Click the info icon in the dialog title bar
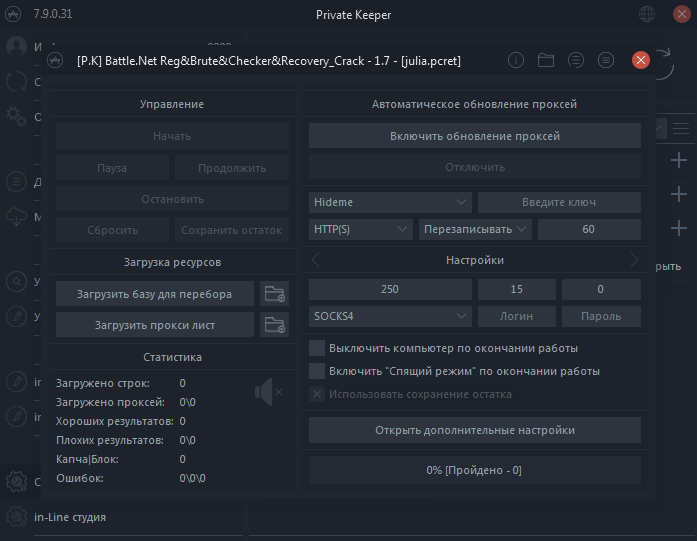 click(516, 60)
